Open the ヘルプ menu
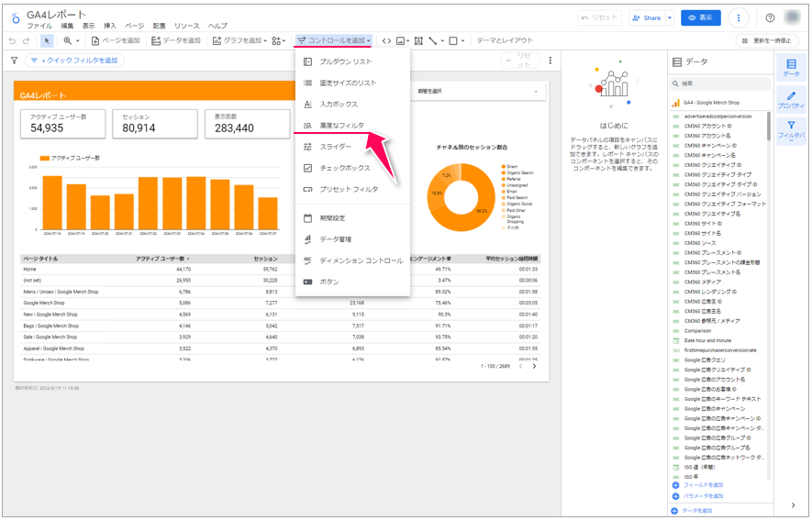This screenshot has width=812, height=520. pyautogui.click(x=217, y=26)
